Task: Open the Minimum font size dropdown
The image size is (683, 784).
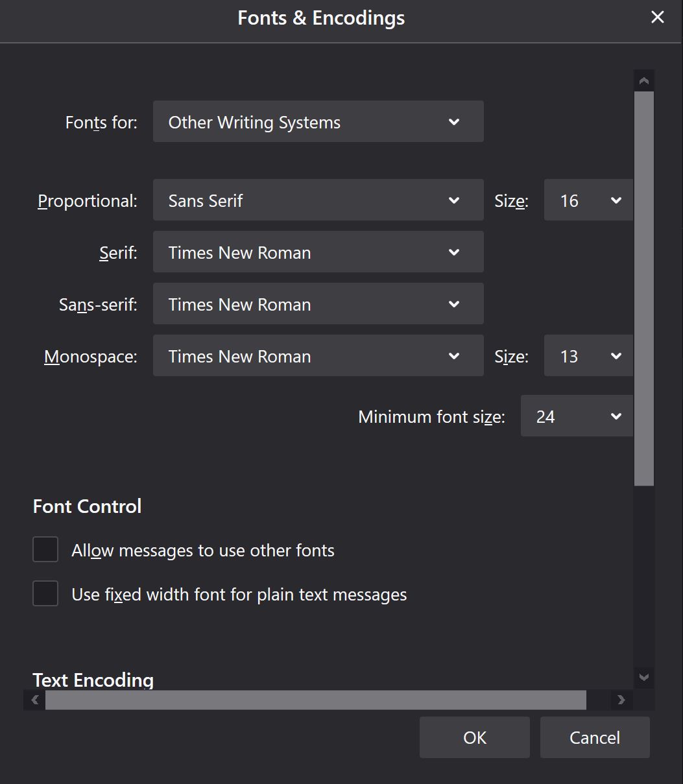Action: click(x=577, y=416)
